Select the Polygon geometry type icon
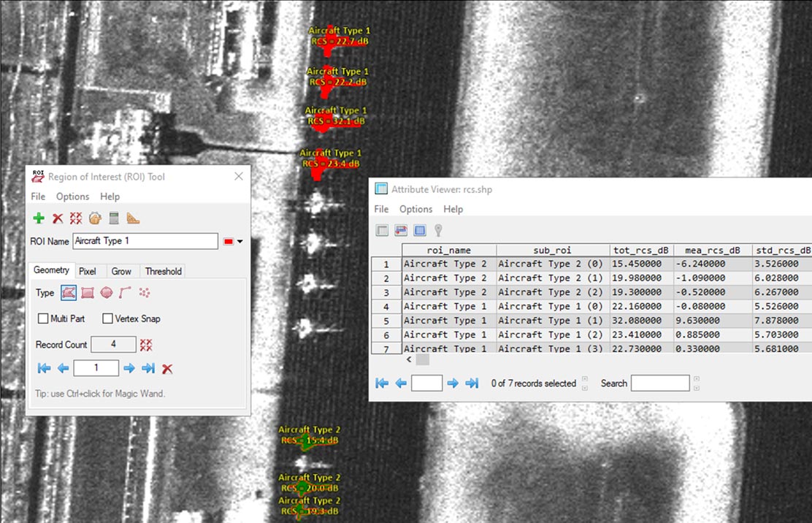 [x=69, y=293]
